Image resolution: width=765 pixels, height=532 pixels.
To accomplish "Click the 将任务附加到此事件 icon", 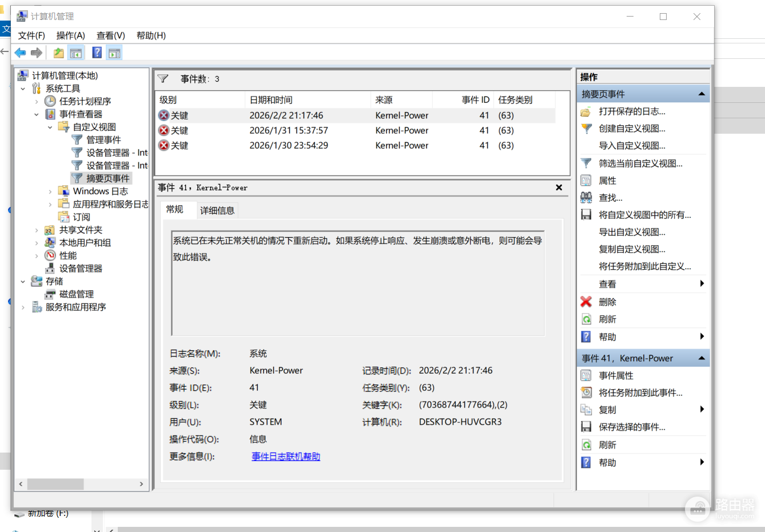I will [586, 393].
